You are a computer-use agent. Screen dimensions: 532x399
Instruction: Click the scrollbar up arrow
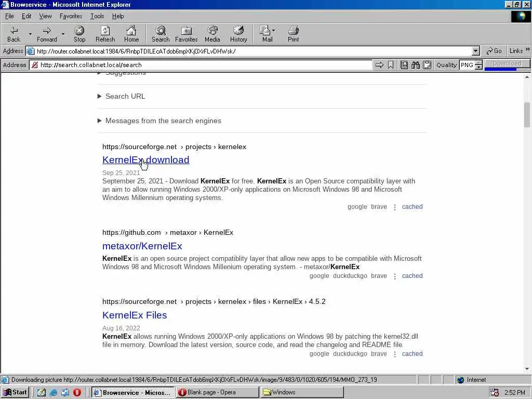[x=527, y=77]
